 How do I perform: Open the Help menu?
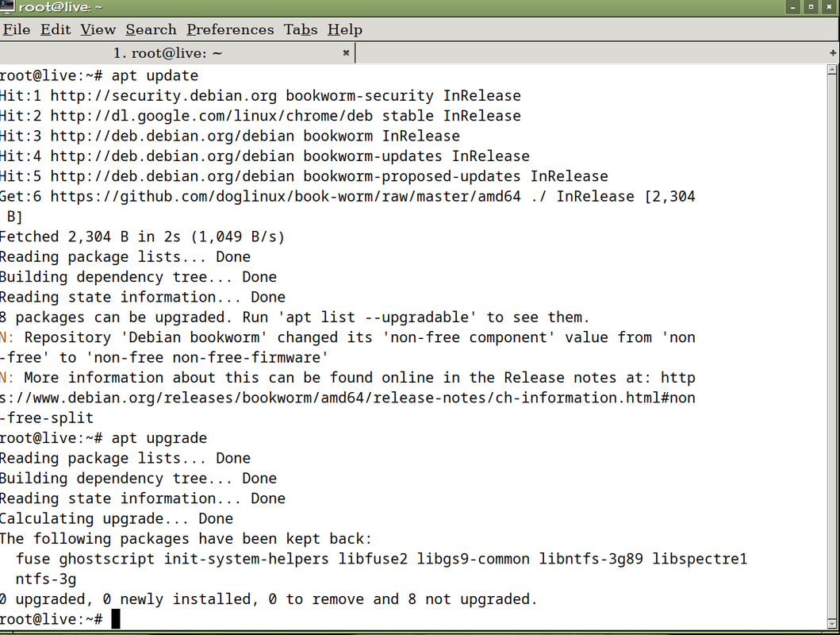pos(345,29)
